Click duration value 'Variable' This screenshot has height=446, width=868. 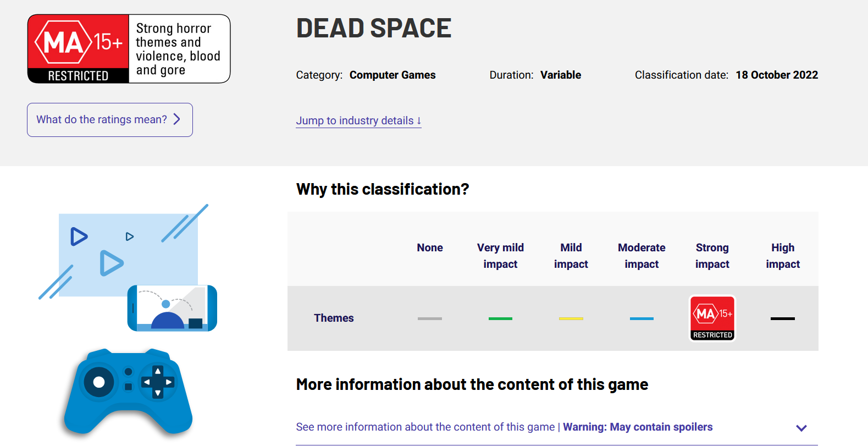tap(561, 75)
